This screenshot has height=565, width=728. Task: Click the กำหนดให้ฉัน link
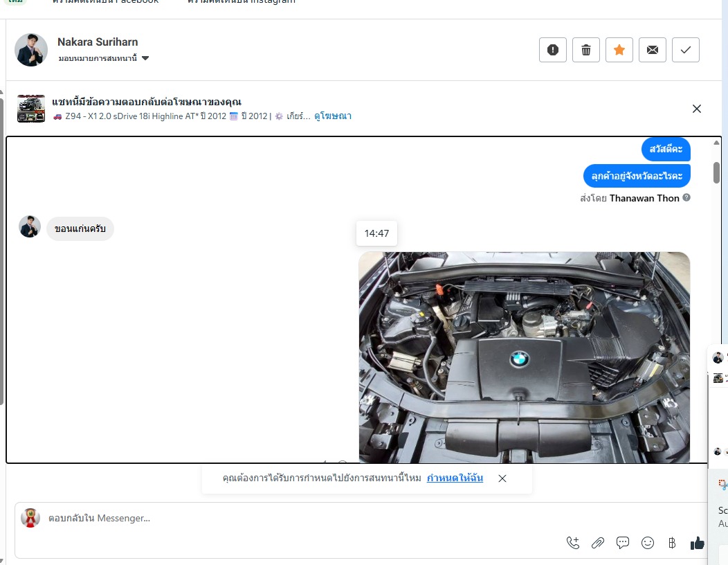pyautogui.click(x=455, y=478)
